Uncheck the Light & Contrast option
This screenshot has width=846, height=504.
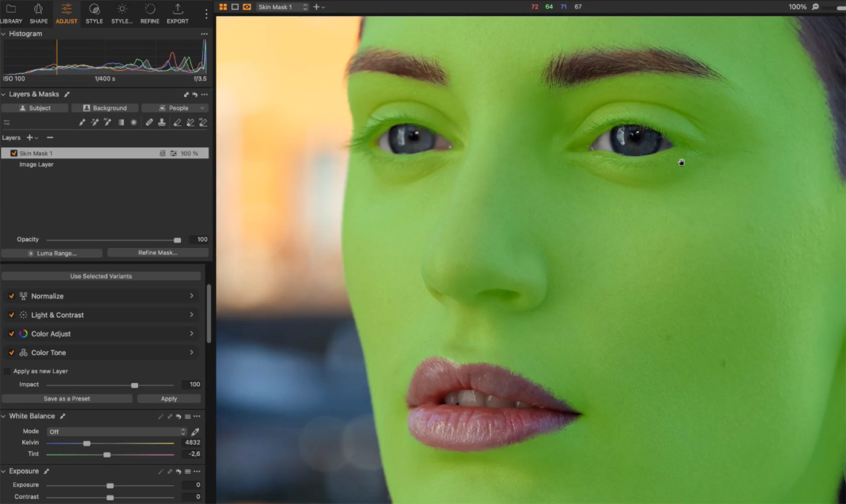coord(11,315)
